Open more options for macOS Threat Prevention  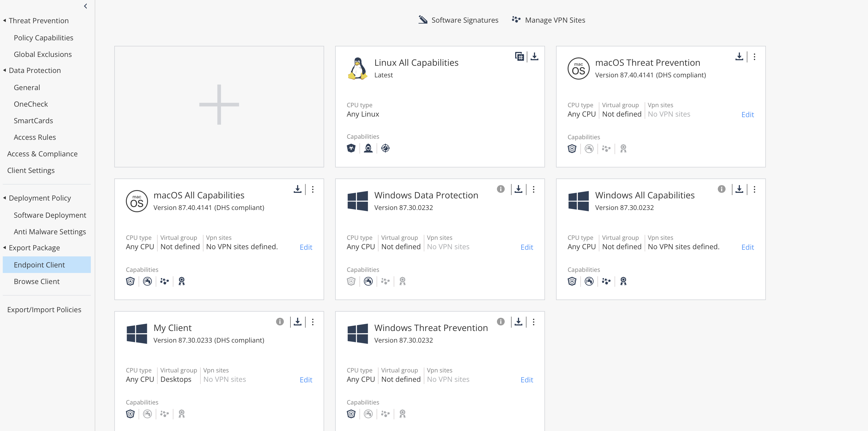click(x=754, y=57)
